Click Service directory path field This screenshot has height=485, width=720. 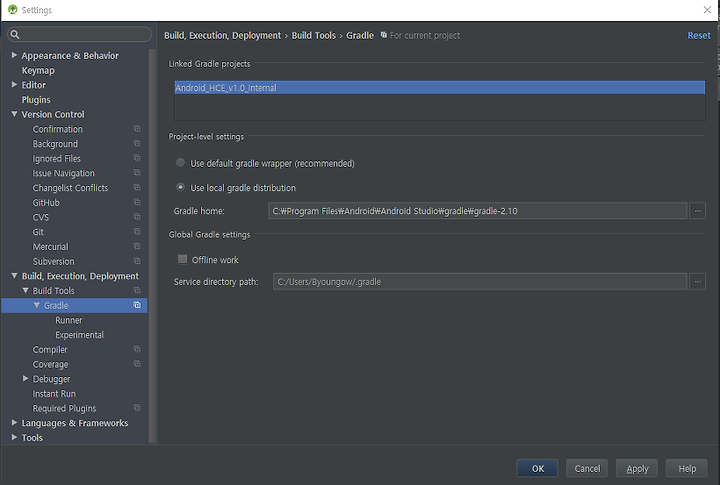480,282
